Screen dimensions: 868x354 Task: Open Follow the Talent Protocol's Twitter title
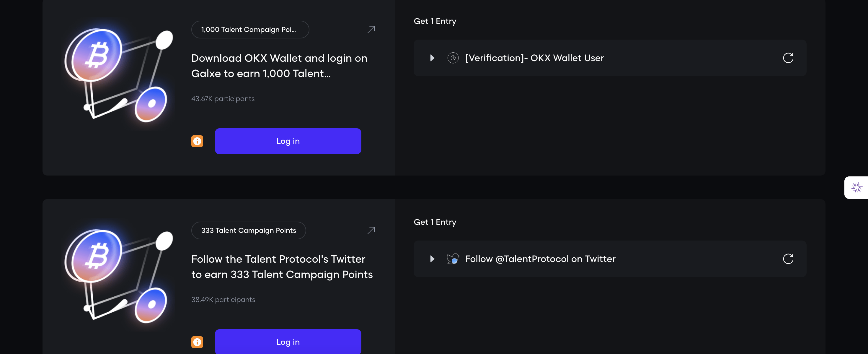pos(282,267)
